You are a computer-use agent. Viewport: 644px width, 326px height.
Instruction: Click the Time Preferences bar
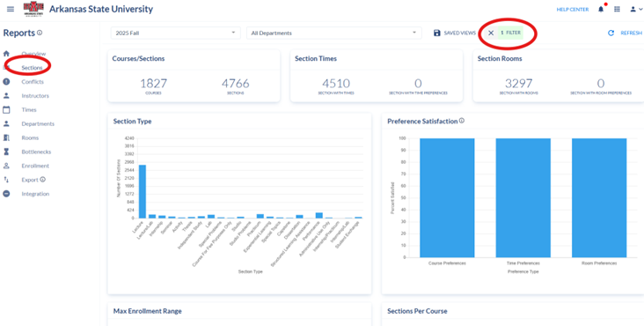click(523, 197)
